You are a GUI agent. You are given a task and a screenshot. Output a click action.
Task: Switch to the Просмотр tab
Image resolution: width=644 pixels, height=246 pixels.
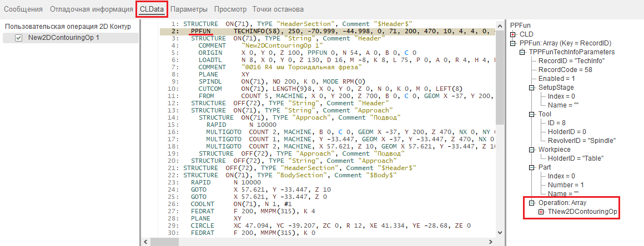230,9
